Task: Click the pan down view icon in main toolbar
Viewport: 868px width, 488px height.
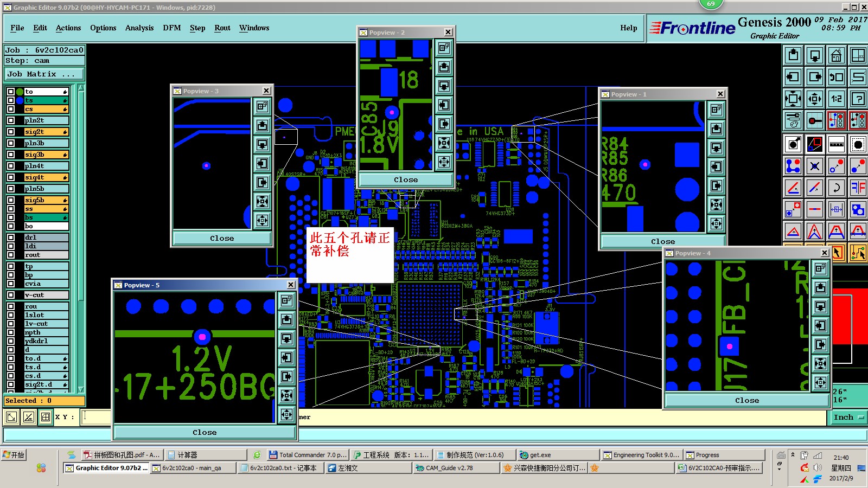Action: [815, 55]
